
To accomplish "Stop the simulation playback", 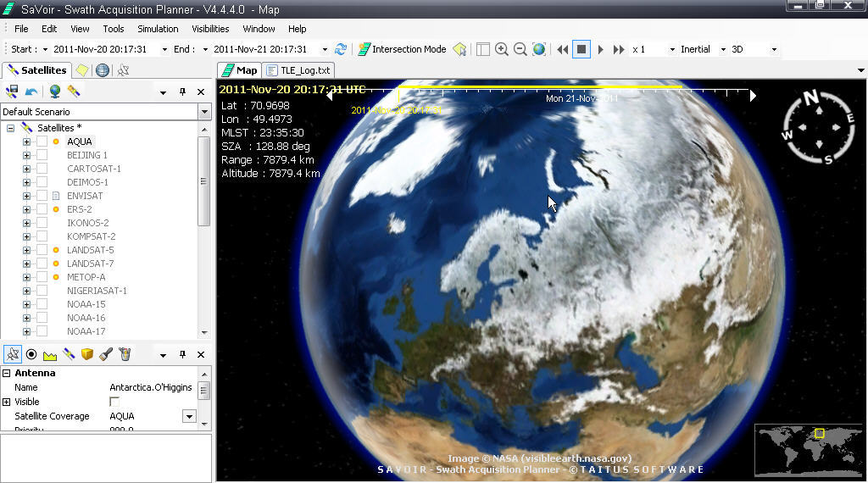I will [x=581, y=49].
